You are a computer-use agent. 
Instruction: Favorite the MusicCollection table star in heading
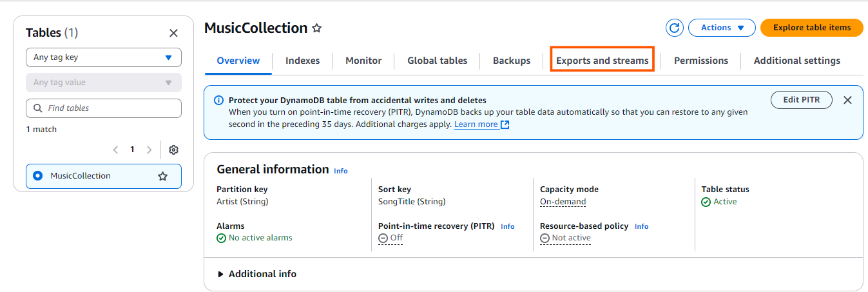(316, 28)
